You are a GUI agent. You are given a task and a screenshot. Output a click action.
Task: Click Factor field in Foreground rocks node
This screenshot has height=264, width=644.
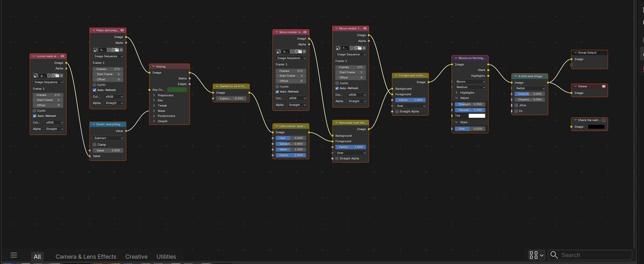point(410,100)
